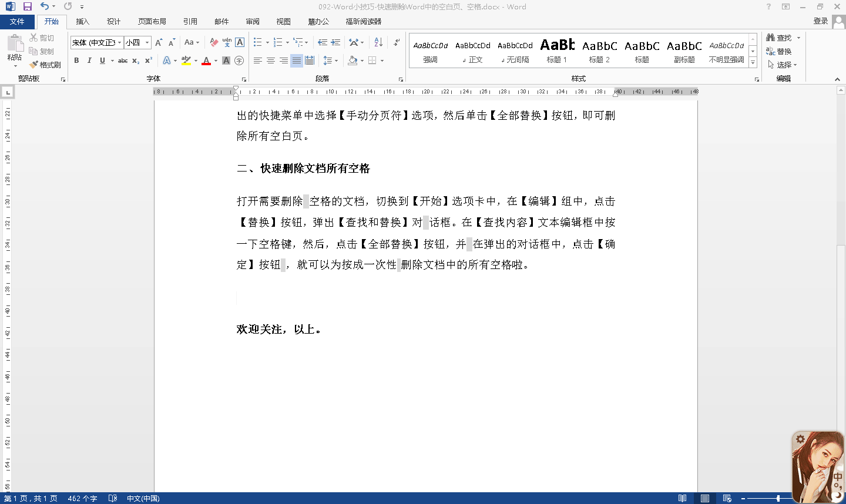Viewport: 846px width, 504px height.
Task: Open the Phonetic Guide (拼音) tool
Action: (225, 43)
